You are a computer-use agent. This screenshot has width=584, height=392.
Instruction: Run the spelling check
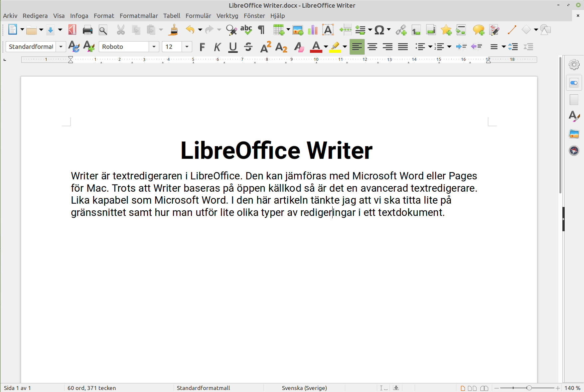click(246, 30)
